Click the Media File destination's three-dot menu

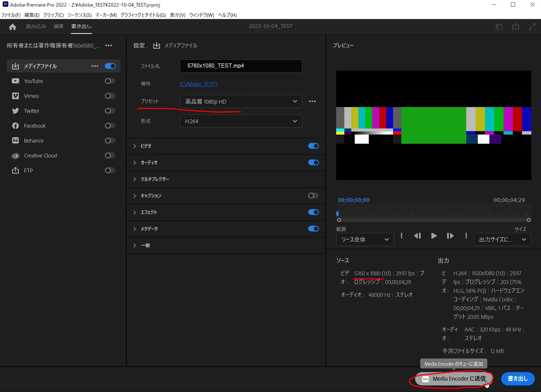click(95, 66)
